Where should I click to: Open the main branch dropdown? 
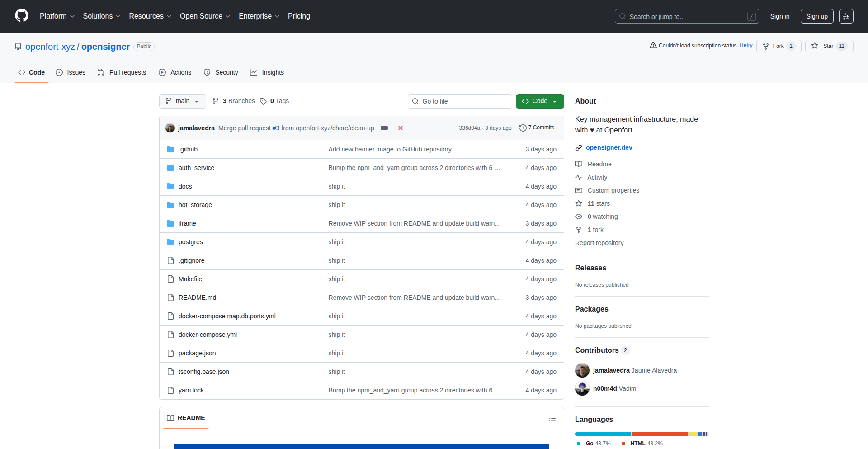[182, 101]
